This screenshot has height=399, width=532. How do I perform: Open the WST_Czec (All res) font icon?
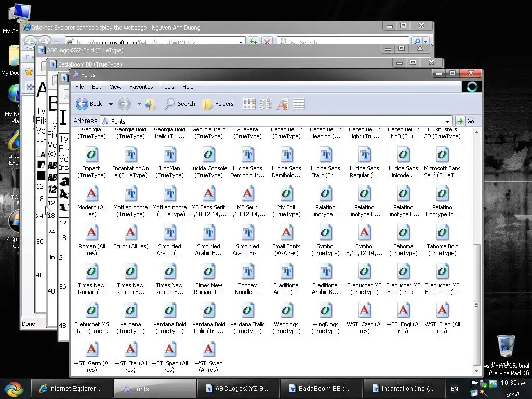pos(364,311)
